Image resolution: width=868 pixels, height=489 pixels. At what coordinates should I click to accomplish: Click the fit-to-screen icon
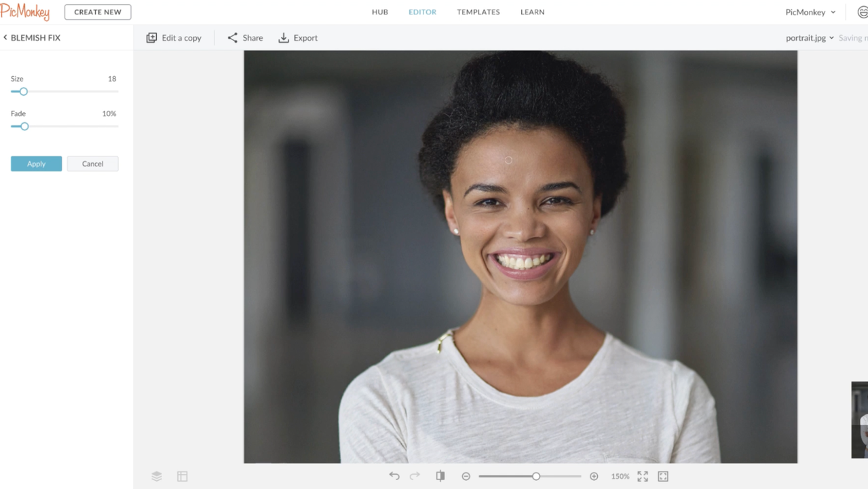click(663, 476)
